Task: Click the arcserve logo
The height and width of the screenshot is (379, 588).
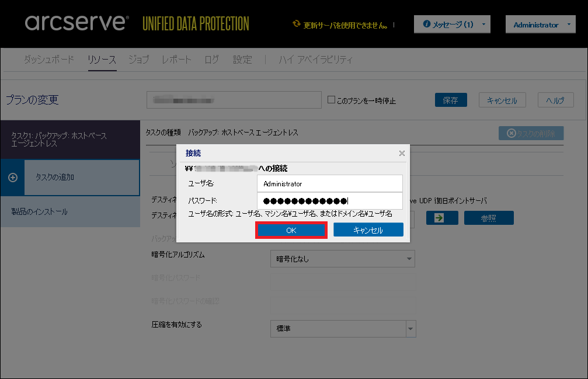Action: [x=77, y=23]
